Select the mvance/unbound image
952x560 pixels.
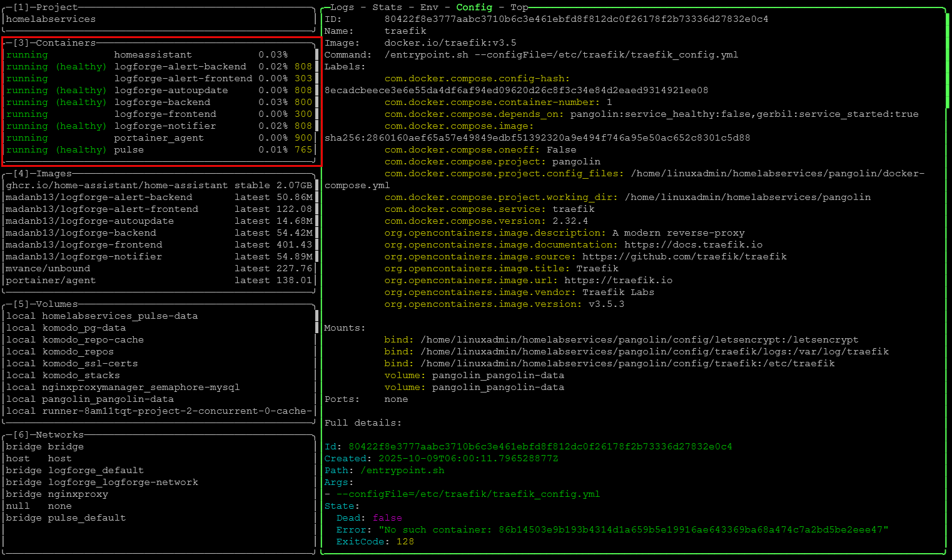coord(159,269)
